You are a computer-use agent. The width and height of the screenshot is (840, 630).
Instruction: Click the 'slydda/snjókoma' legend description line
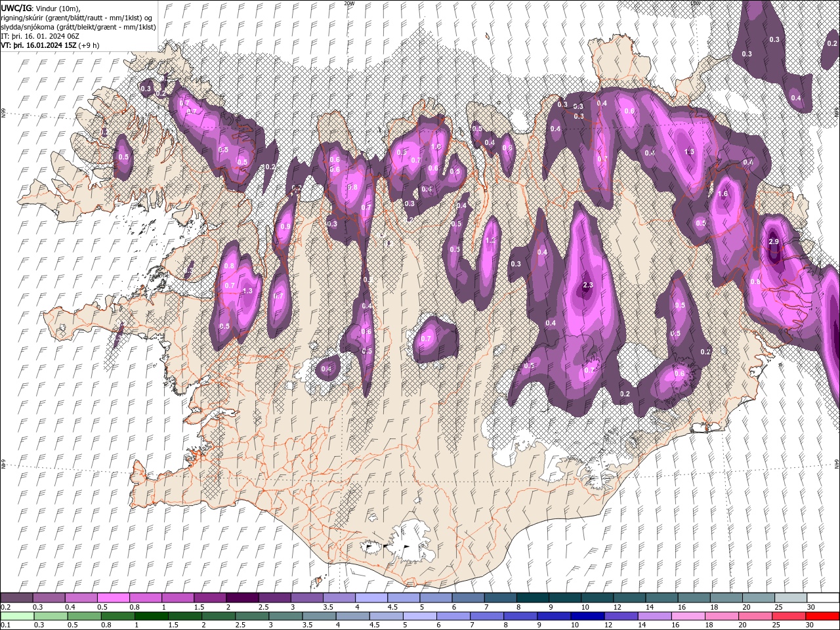click(78, 27)
